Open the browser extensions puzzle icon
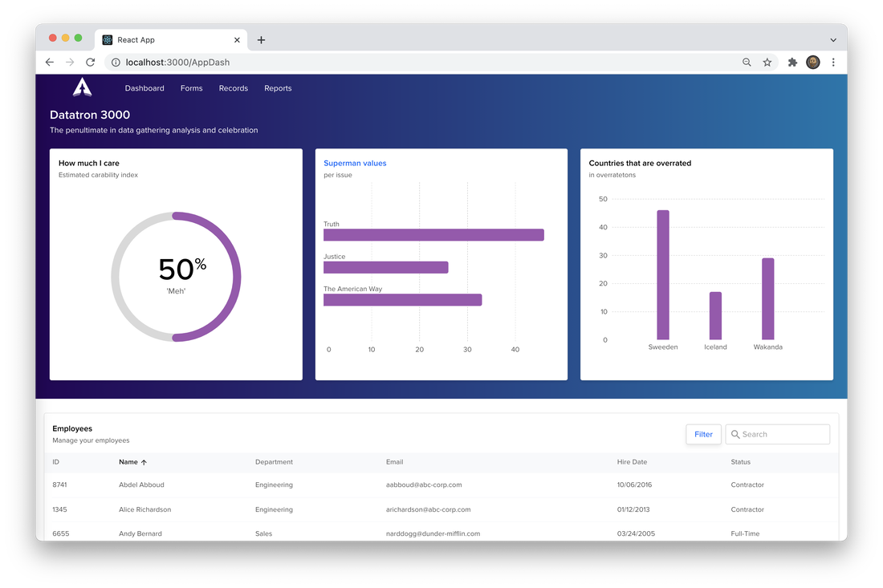The image size is (883, 588). tap(792, 63)
